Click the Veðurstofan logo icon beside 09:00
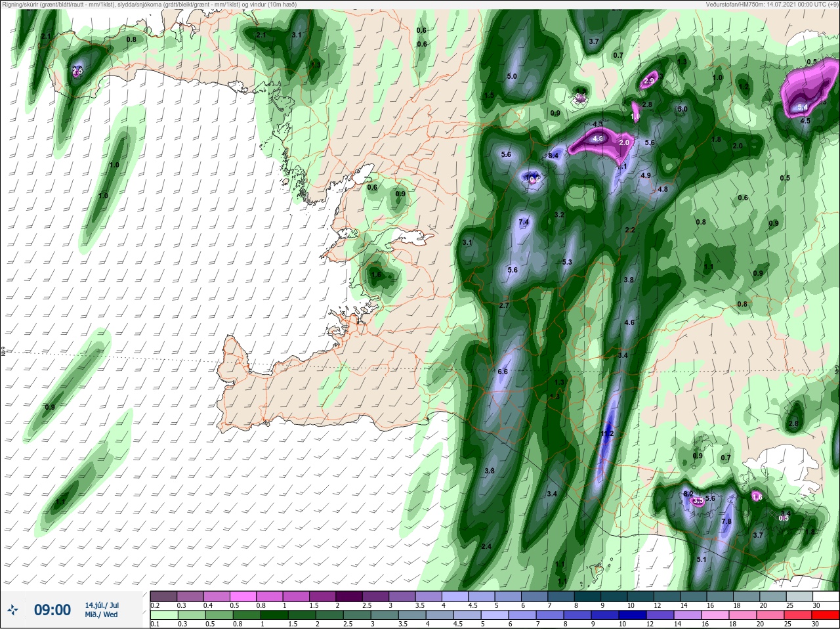Viewport: 840px width, 629px height. [12, 610]
